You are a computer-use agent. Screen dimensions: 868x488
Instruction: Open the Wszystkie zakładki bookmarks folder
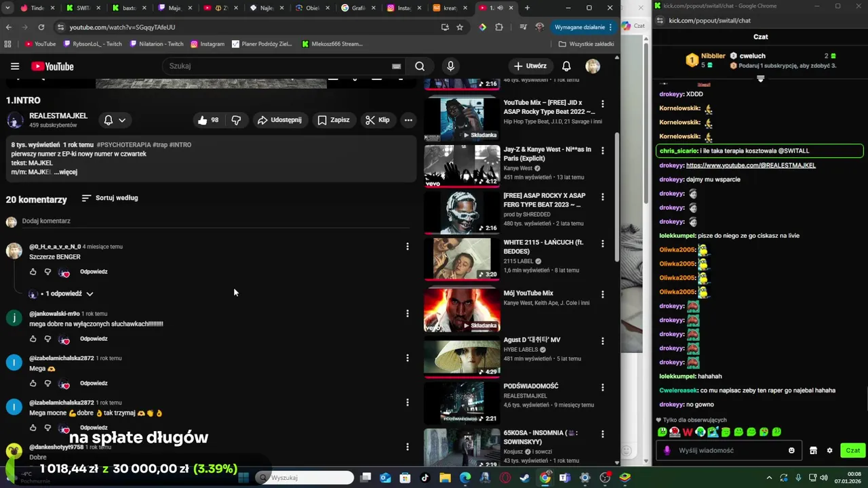click(586, 44)
